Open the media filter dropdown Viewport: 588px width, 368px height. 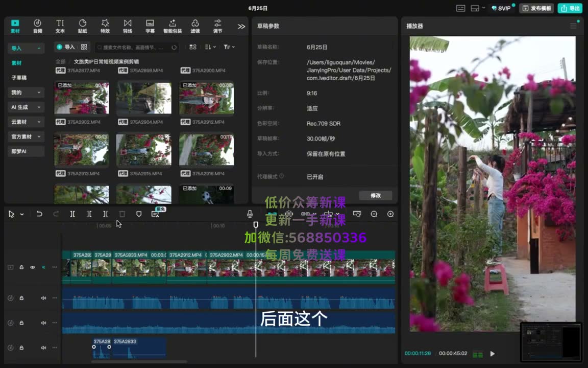229,47
